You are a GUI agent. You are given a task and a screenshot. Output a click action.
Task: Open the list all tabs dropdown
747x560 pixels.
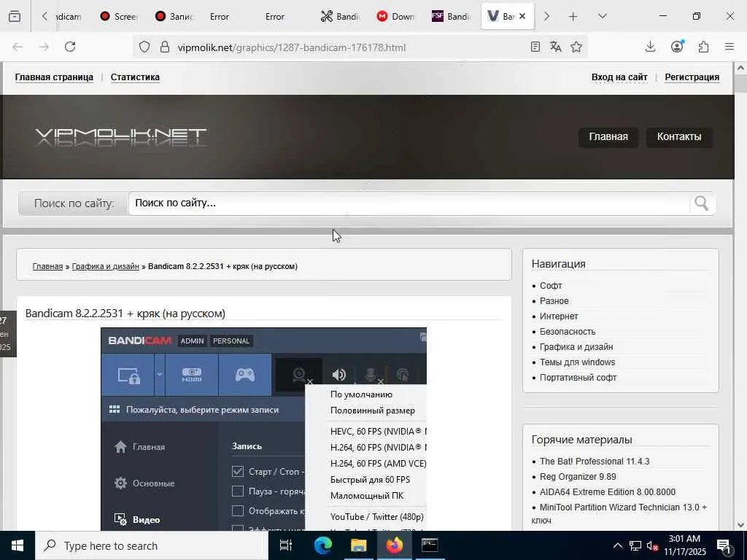(602, 16)
